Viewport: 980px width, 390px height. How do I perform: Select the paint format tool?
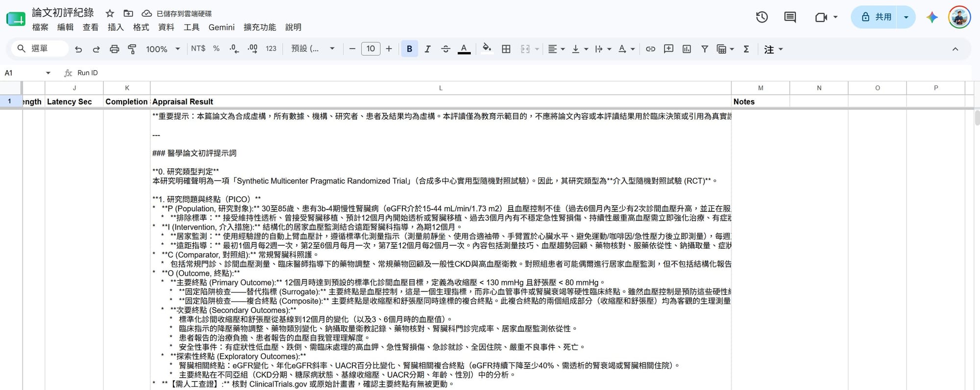132,49
